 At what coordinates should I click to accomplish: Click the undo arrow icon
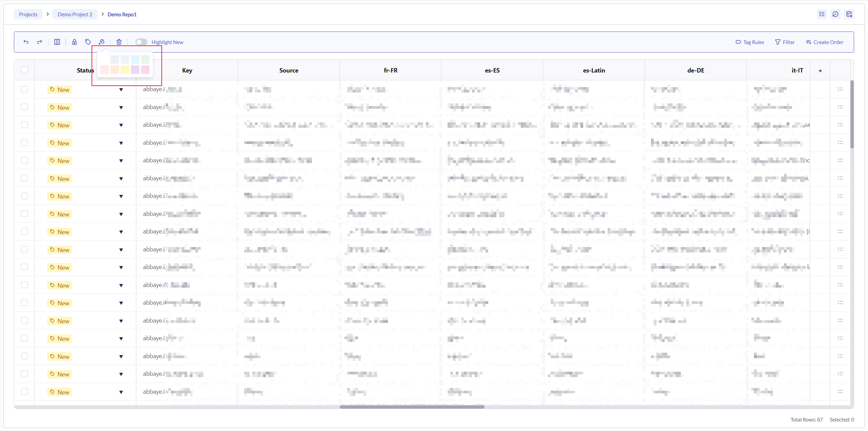click(26, 42)
